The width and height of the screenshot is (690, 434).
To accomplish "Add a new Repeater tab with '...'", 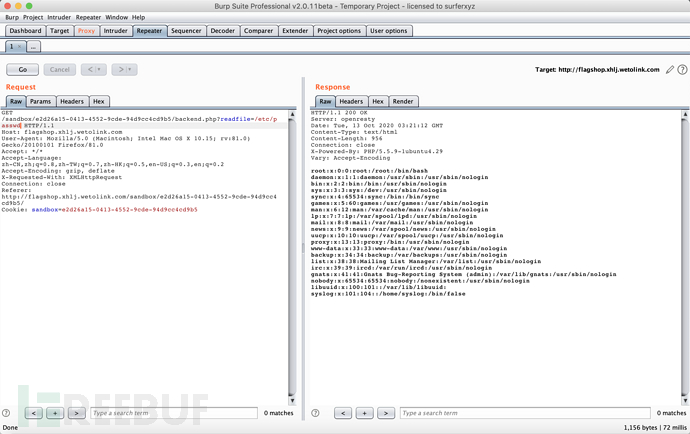I will pyautogui.click(x=33, y=46).
